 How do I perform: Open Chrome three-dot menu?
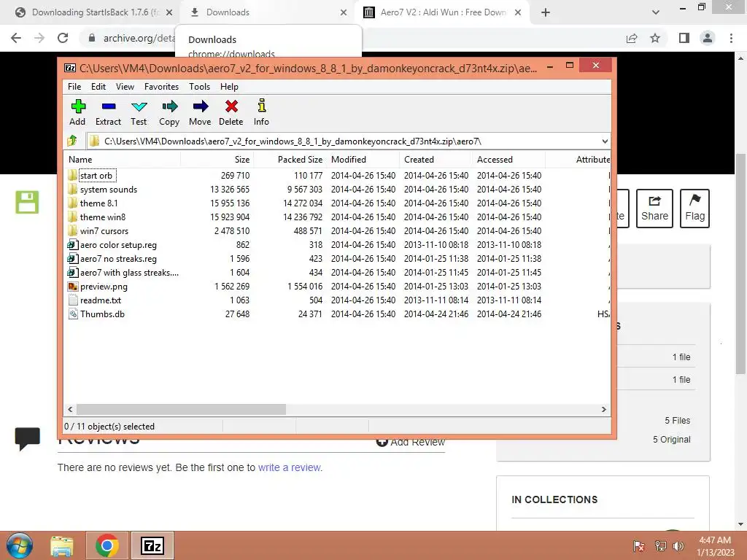point(731,38)
